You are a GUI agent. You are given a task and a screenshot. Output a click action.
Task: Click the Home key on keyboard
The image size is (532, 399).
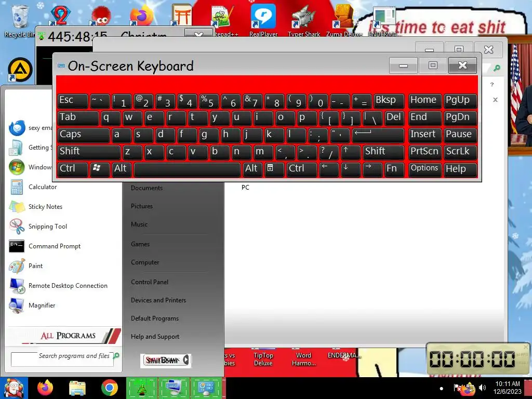(425, 101)
